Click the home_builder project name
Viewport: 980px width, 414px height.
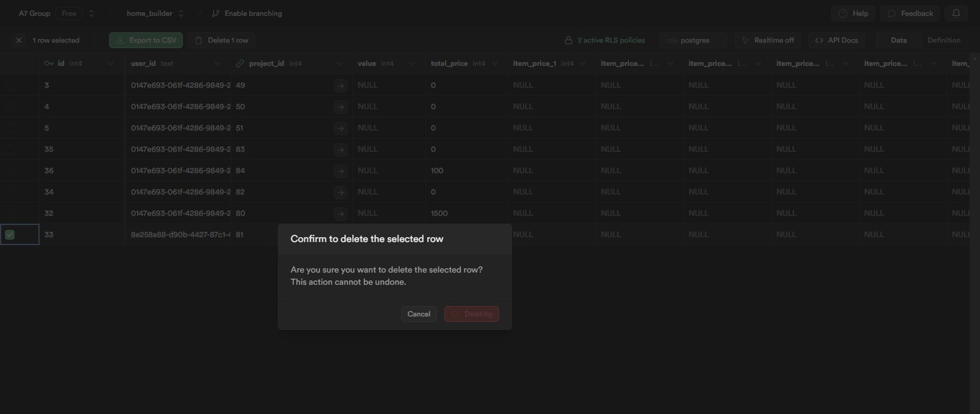[149, 13]
